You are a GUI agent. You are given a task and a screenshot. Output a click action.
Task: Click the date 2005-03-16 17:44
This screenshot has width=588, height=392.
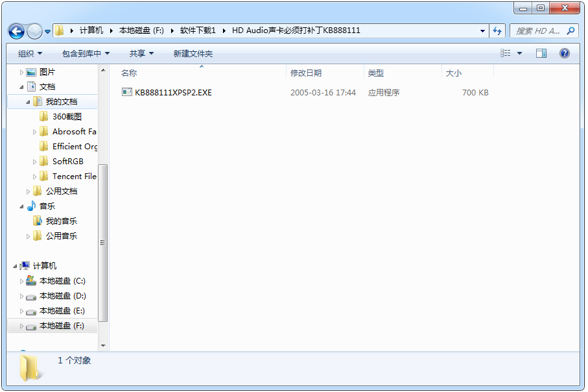tap(323, 92)
